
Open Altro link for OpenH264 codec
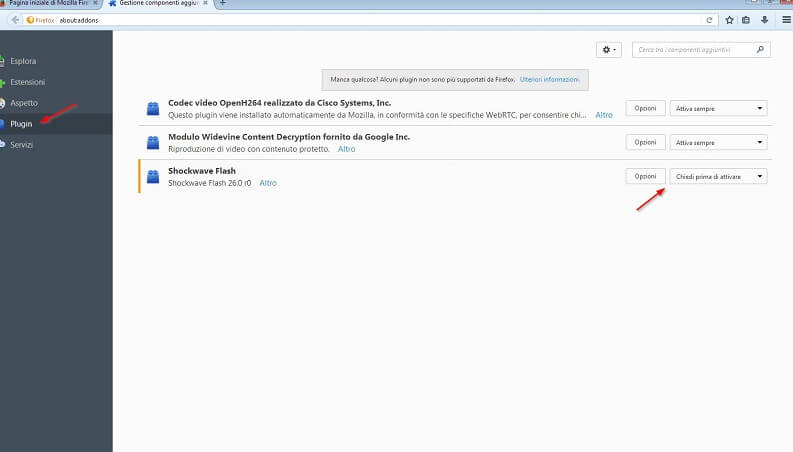coord(604,115)
